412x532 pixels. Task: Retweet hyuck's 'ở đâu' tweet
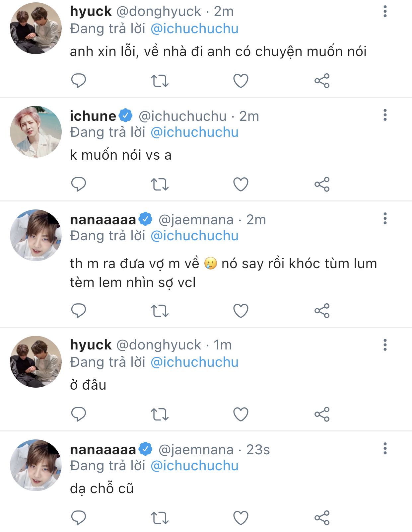[x=160, y=415]
